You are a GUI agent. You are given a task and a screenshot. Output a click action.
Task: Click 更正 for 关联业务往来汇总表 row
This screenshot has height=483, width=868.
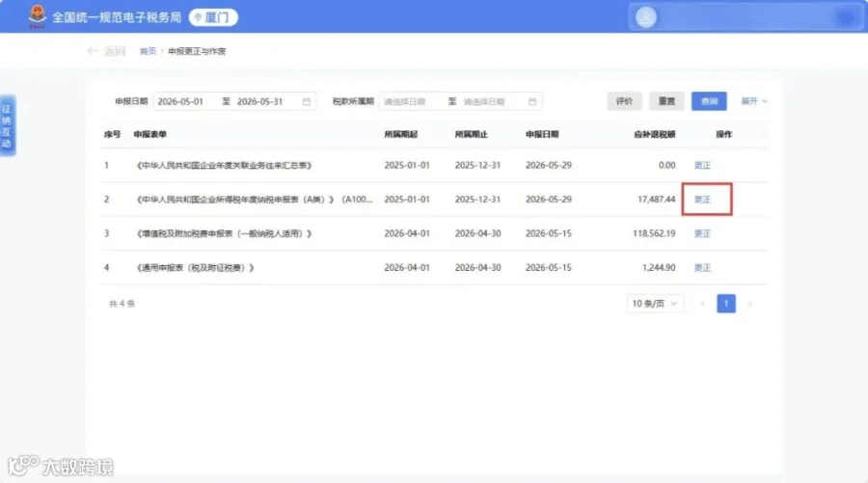pos(702,166)
